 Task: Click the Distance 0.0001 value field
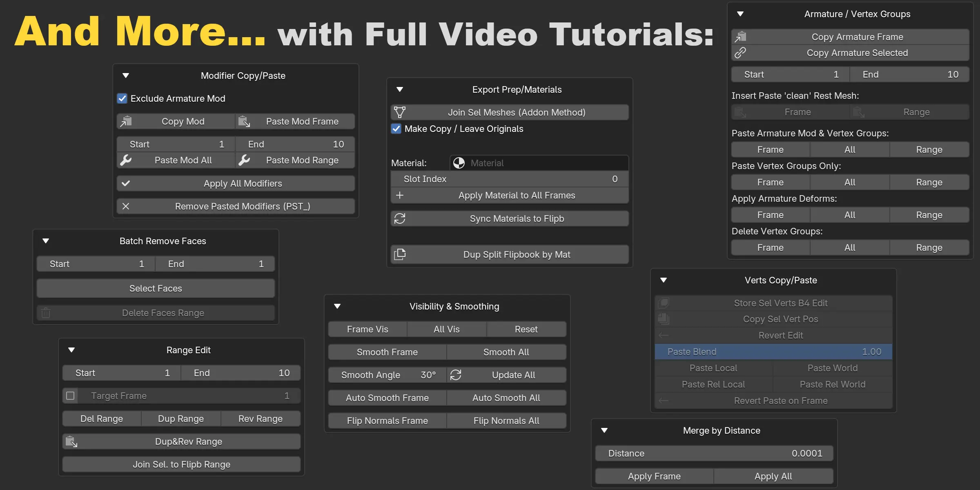pyautogui.click(x=714, y=453)
